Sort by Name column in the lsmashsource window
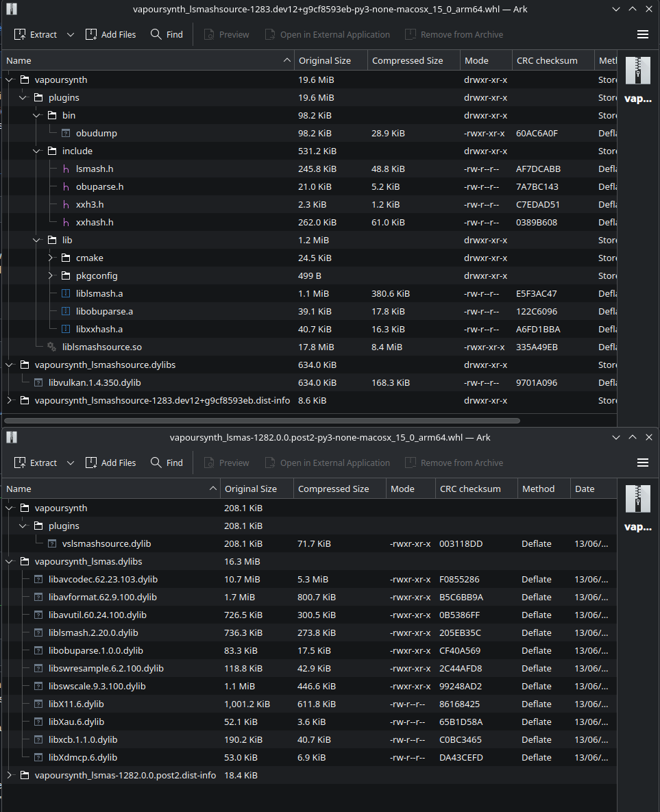This screenshot has width=660, height=812. pos(147,60)
